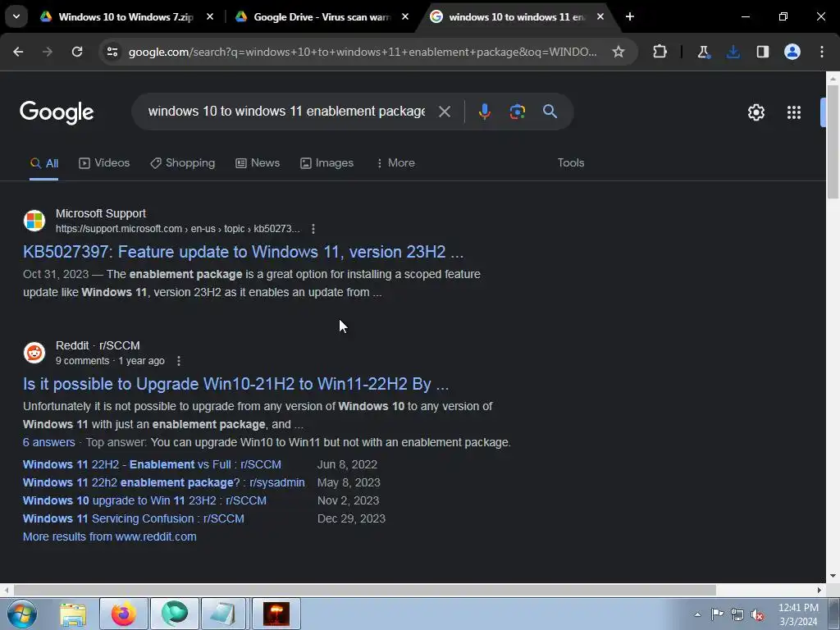This screenshot has height=630, width=840.
Task: Open Windows 11 Servicing Confusion link
Action: tap(134, 519)
